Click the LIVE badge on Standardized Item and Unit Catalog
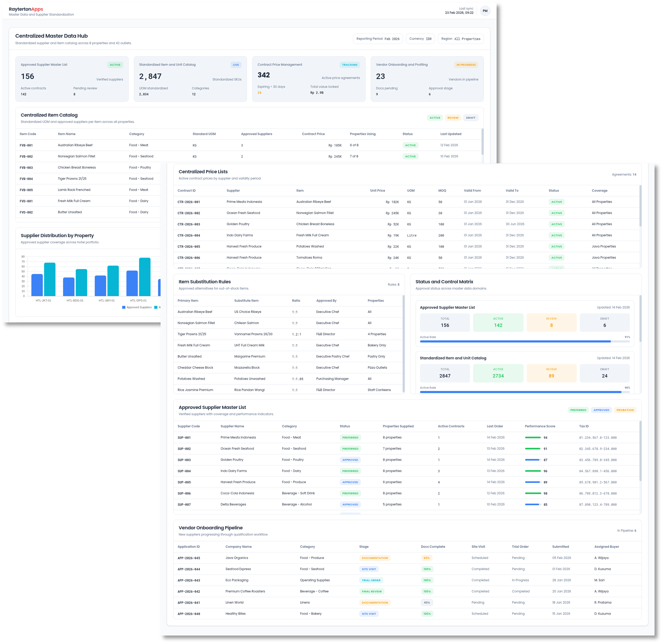 pyautogui.click(x=236, y=65)
